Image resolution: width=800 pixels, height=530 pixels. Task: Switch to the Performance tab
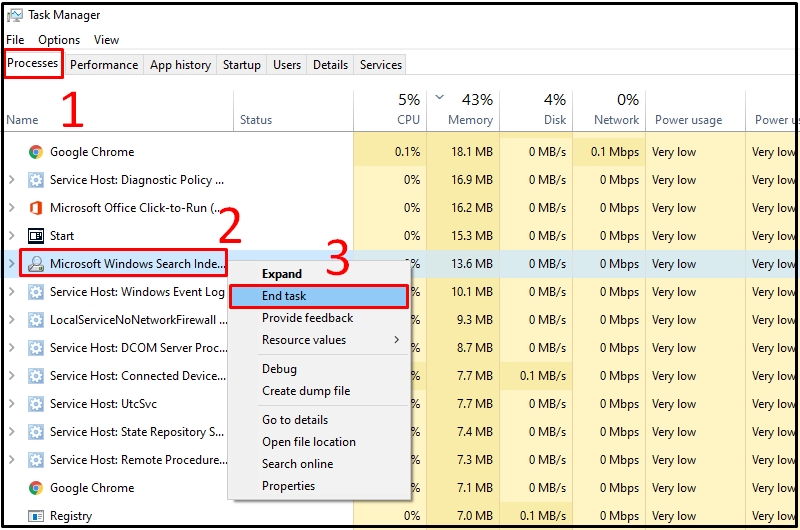tap(104, 65)
